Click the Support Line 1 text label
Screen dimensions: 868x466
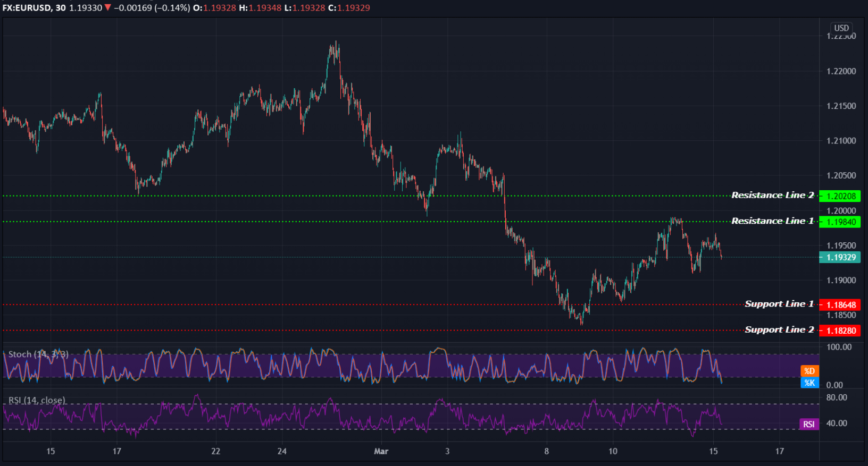(779, 303)
